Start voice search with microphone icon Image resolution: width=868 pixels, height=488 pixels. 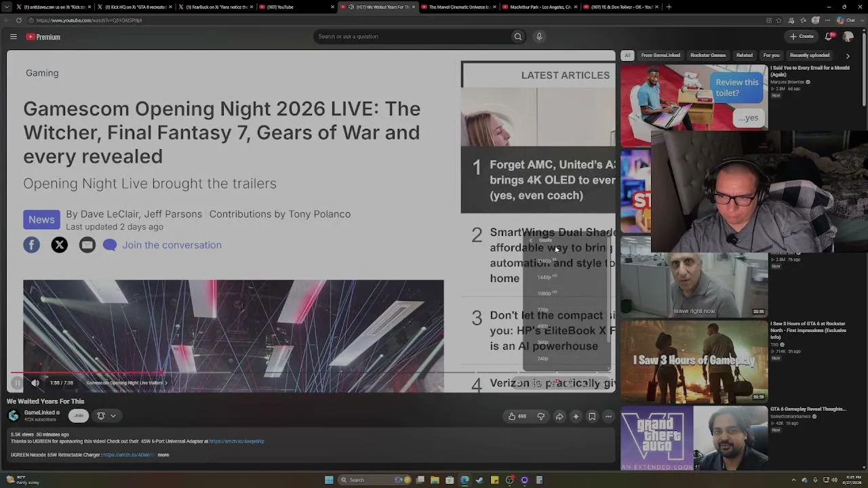coord(539,37)
